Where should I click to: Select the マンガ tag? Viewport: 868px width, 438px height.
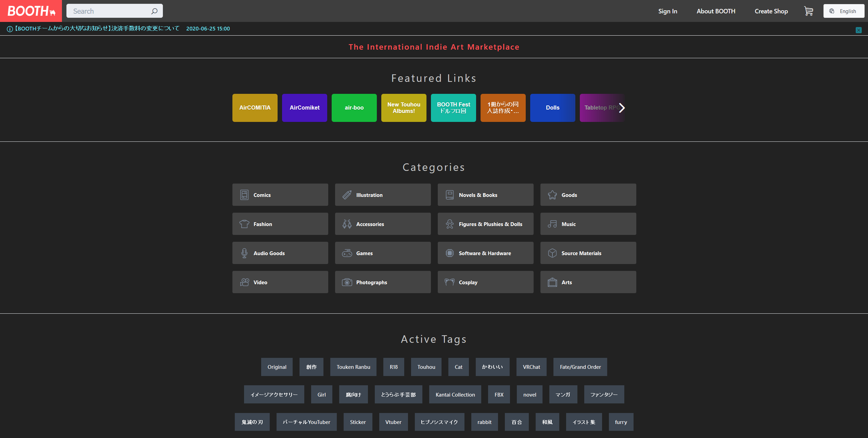tap(563, 395)
